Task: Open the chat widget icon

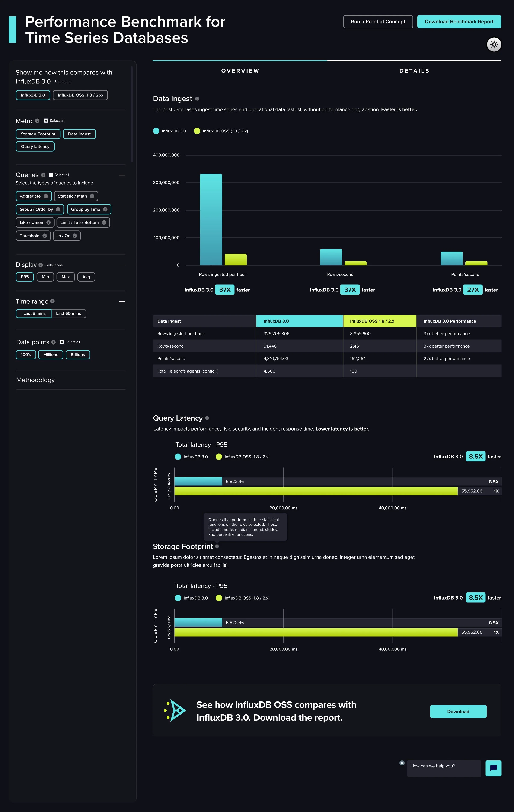Action: point(493,768)
